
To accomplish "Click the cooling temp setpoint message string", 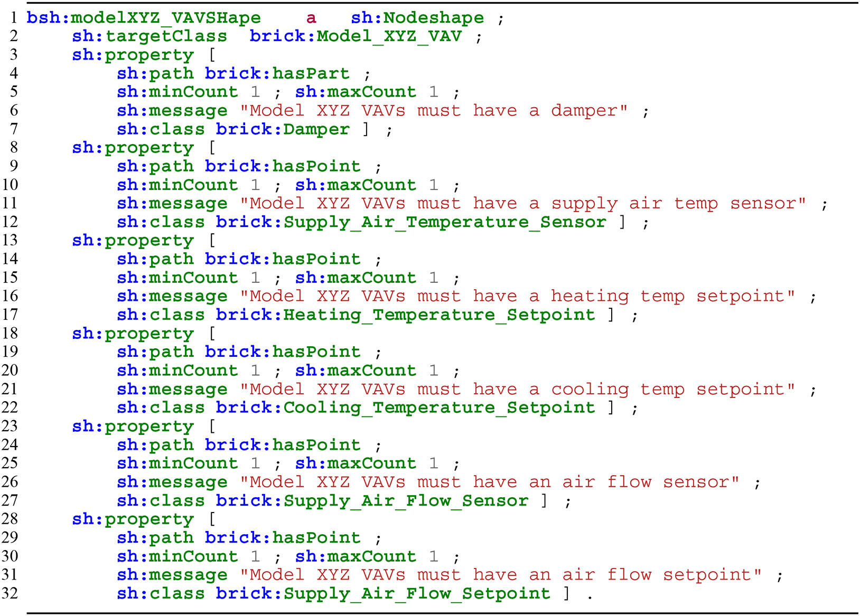I will point(518,390).
